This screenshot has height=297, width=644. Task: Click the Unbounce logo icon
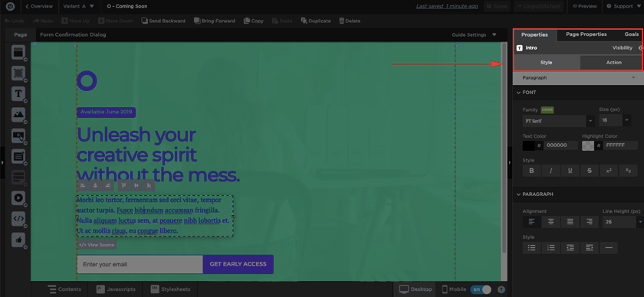[10, 6]
